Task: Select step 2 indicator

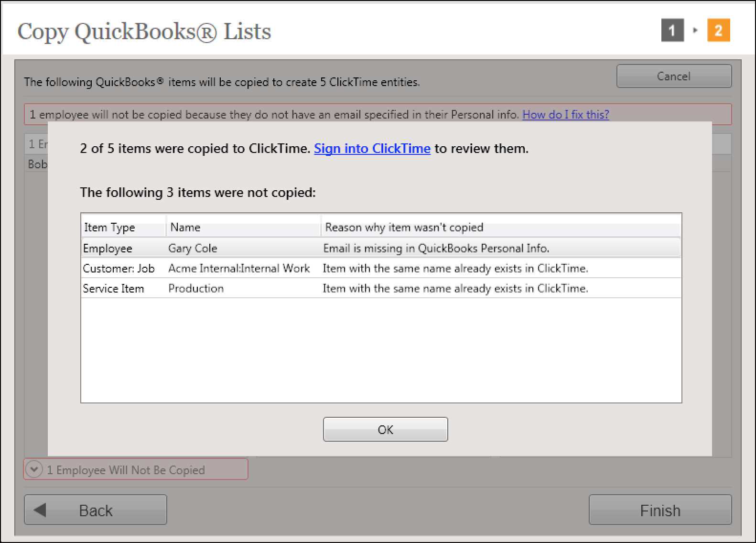Action: tap(718, 31)
